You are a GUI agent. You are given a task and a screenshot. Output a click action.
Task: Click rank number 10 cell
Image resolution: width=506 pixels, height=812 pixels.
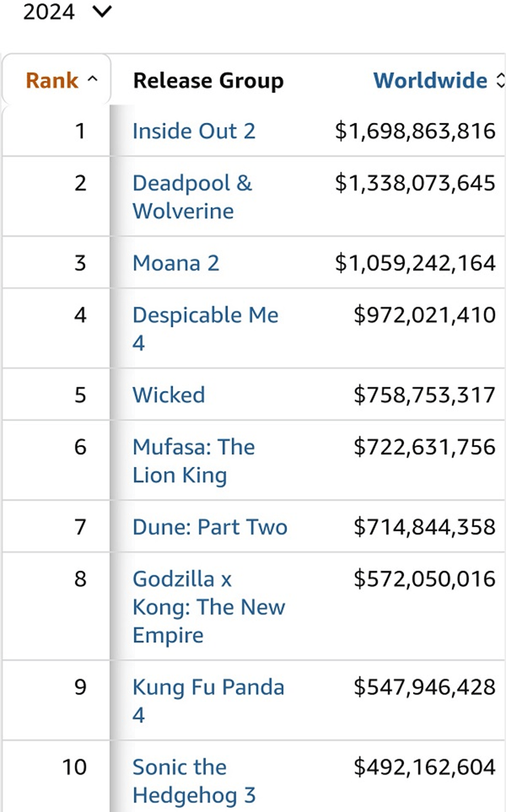point(74,766)
